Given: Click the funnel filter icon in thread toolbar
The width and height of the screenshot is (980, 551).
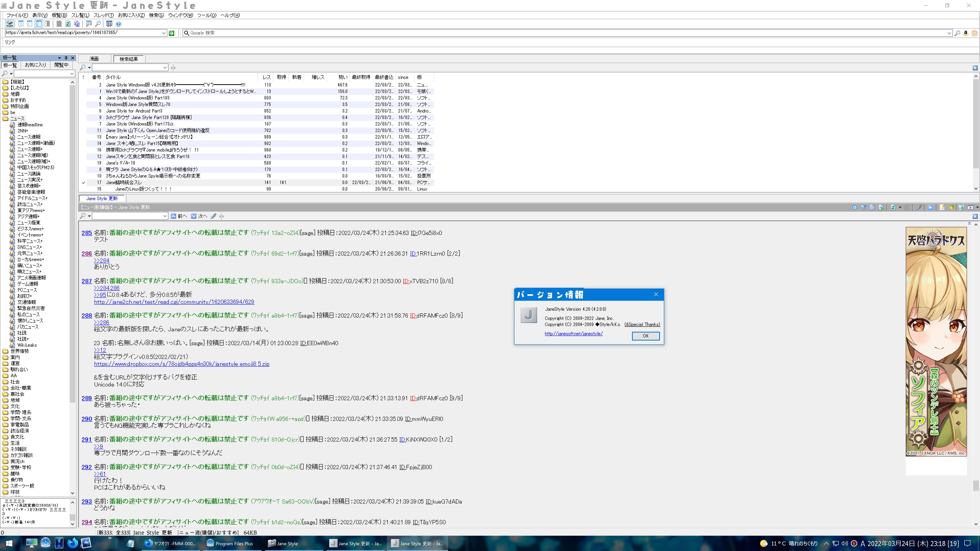Looking at the screenshot, I should tap(864, 207).
